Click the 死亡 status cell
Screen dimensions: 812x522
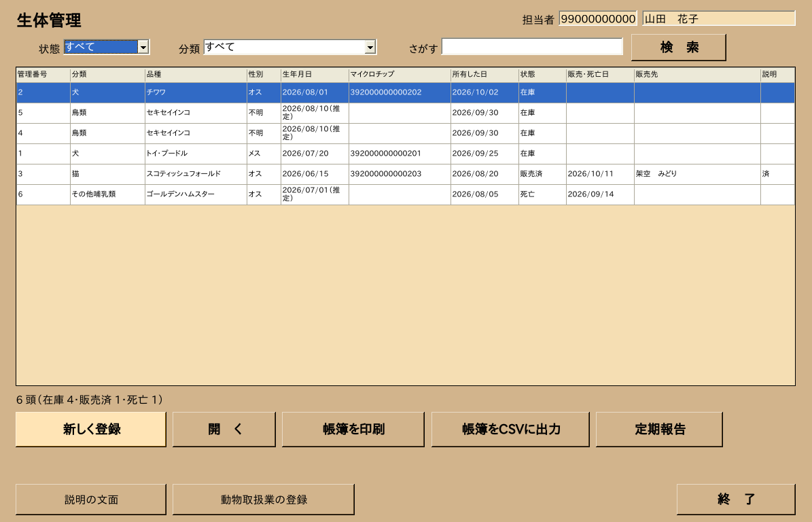click(x=542, y=194)
